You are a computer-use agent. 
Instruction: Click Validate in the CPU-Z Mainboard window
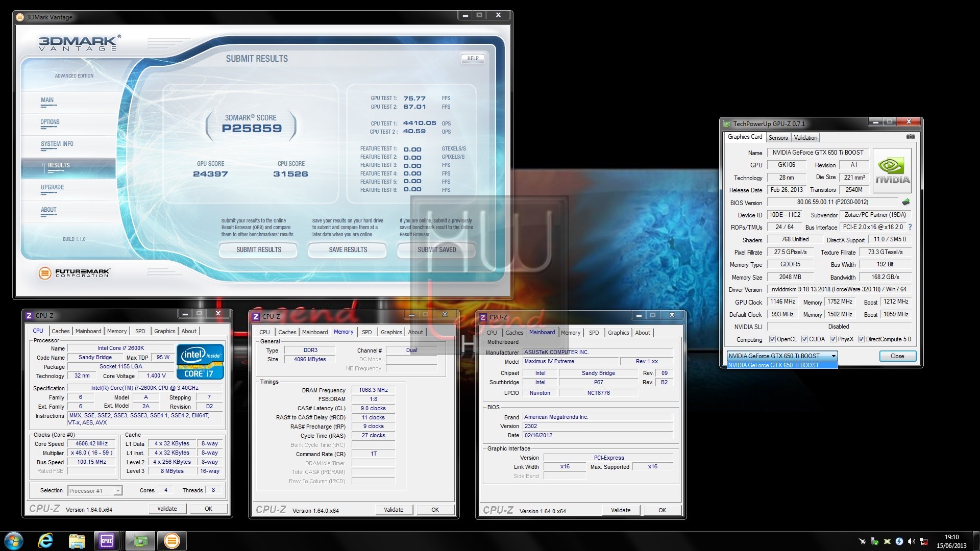(x=621, y=510)
